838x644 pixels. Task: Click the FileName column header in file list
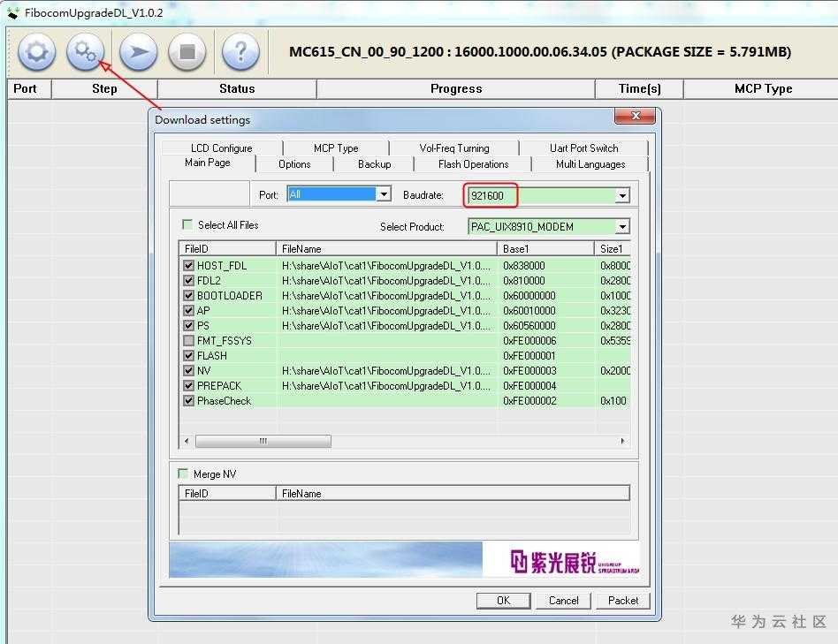(x=386, y=249)
